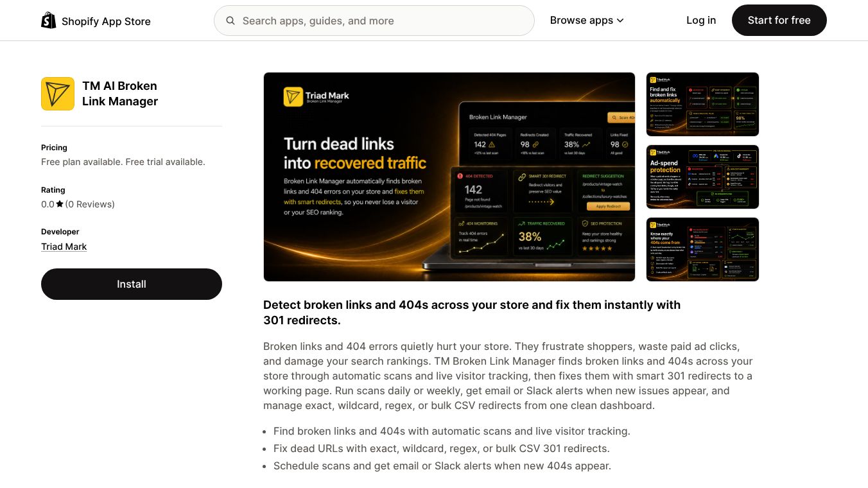The image size is (868, 488).
Task: Click the 'Developer' label
Action: point(60,232)
